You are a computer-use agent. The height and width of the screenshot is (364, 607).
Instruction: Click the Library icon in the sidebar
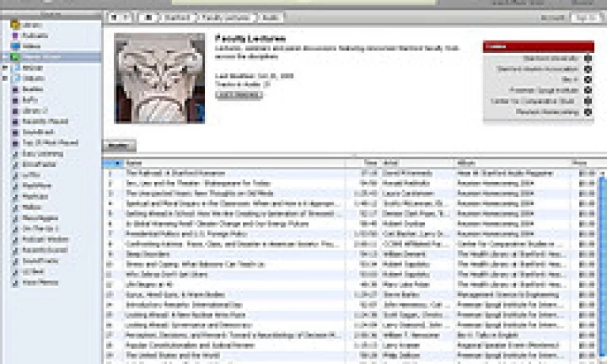(x=14, y=25)
